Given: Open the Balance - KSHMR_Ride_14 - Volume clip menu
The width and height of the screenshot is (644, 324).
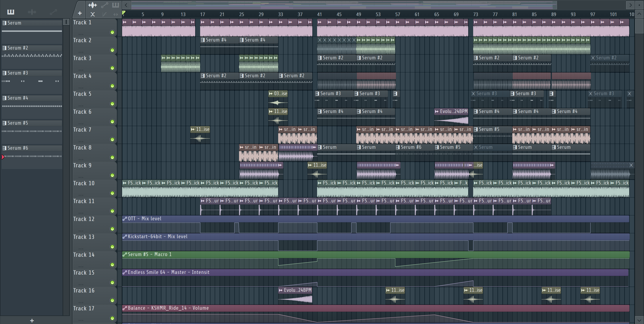Looking at the screenshot, I should pyautogui.click(x=125, y=308).
